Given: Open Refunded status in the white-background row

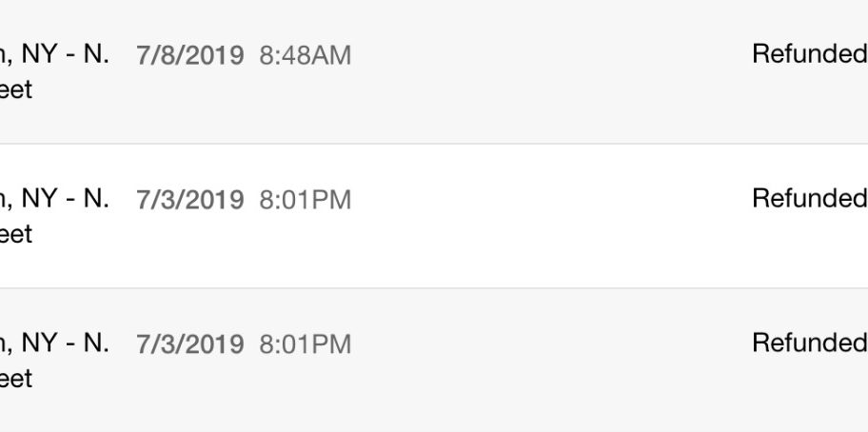Looking at the screenshot, I should 809,199.
